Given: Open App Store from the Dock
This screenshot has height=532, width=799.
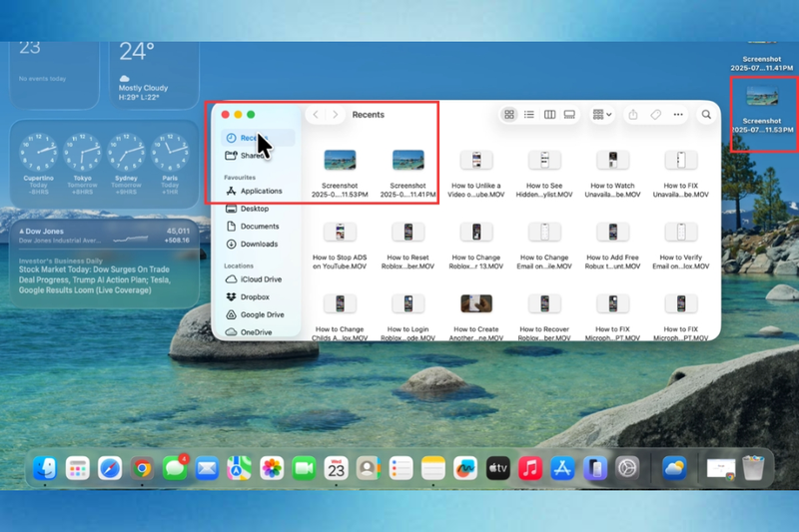Looking at the screenshot, I should tap(562, 468).
